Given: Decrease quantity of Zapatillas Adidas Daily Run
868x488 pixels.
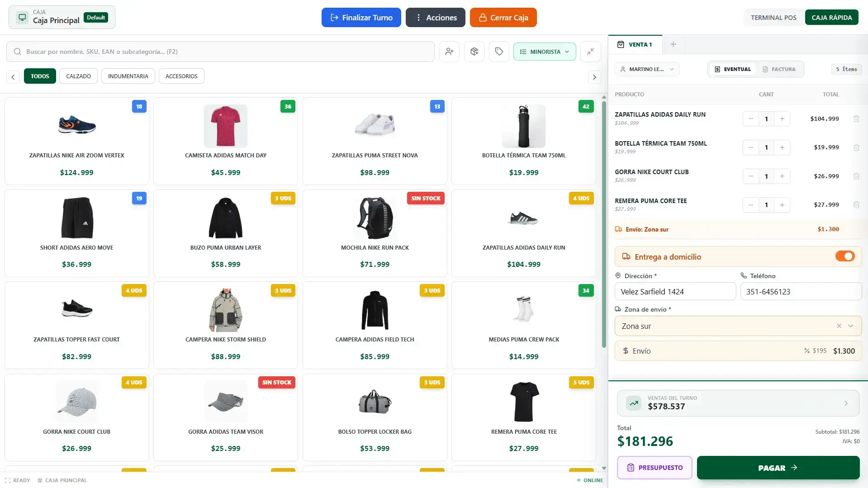Looking at the screenshot, I should 751,119.
